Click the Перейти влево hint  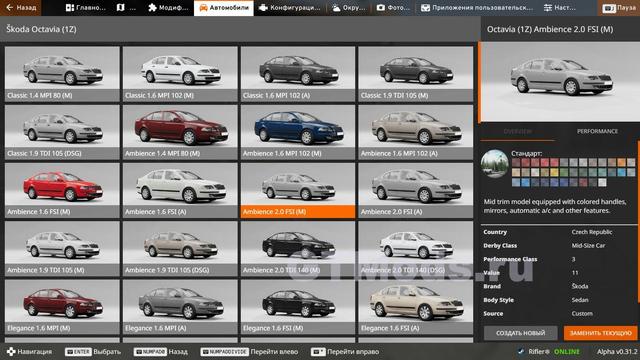coord(249,351)
